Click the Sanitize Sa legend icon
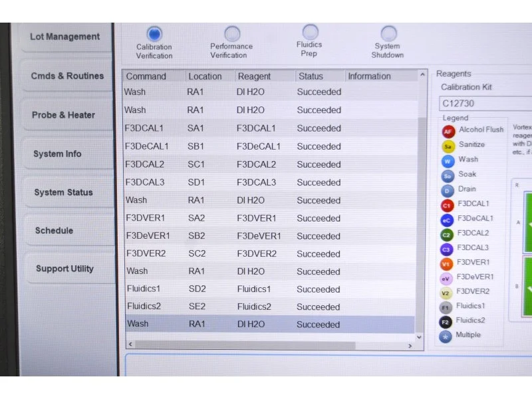Viewport: 532px width, 399px height. (x=448, y=146)
